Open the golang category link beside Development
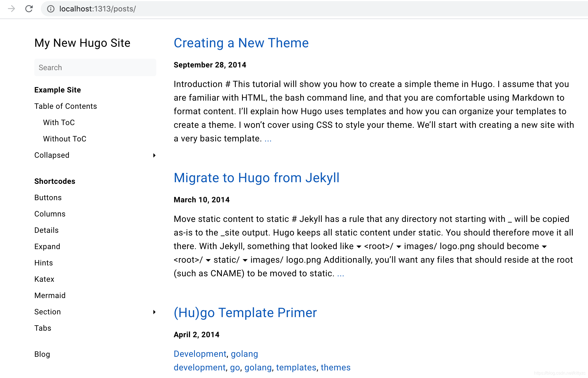The width and height of the screenshot is (588, 378). point(244,354)
